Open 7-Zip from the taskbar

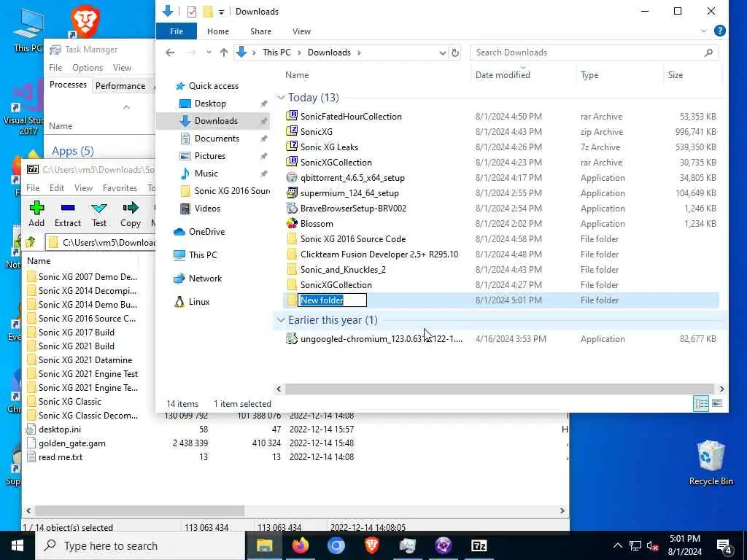point(479,545)
